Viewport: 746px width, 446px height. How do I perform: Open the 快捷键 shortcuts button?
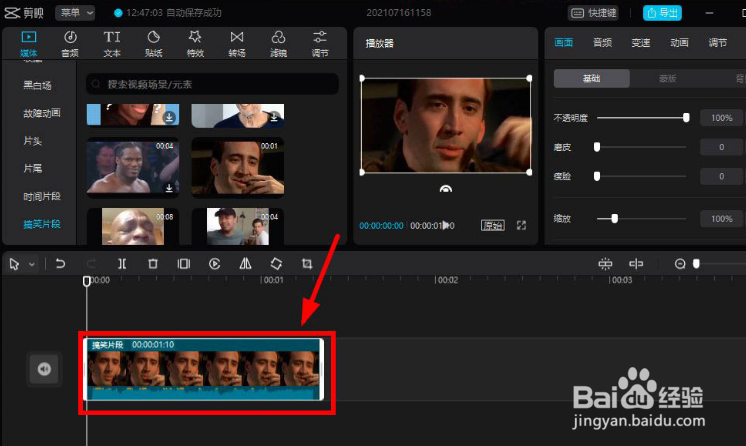click(x=594, y=13)
